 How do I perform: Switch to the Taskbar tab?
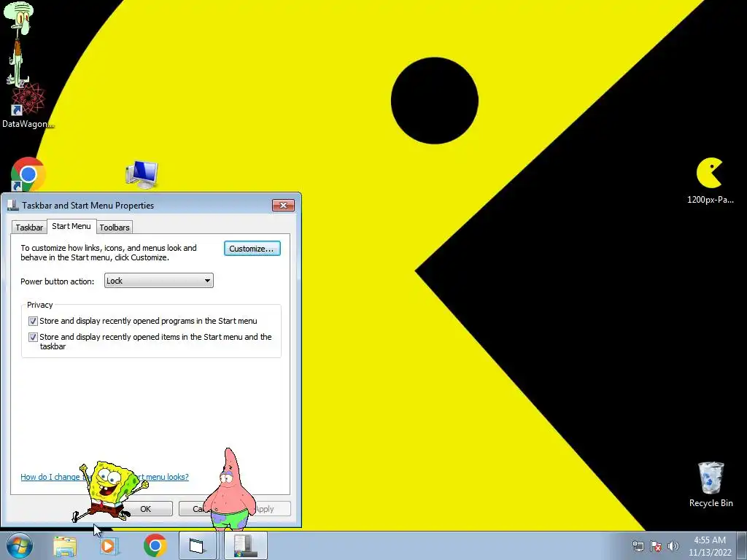coord(29,227)
